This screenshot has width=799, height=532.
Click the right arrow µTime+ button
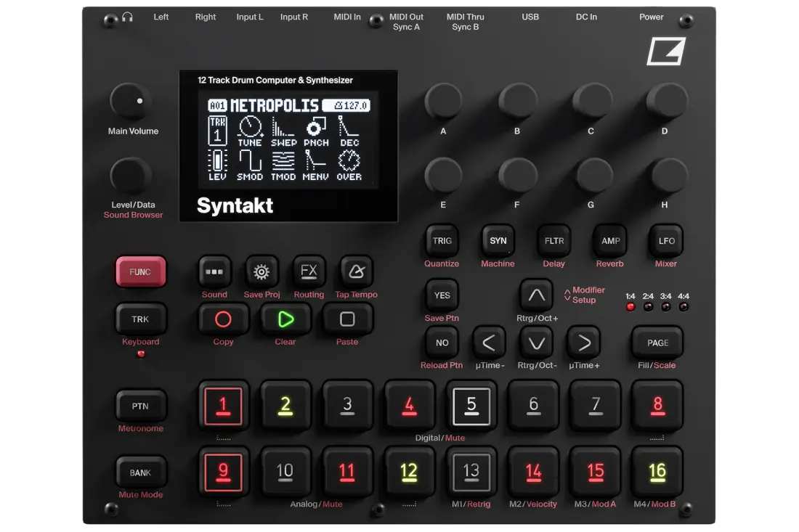tap(584, 343)
